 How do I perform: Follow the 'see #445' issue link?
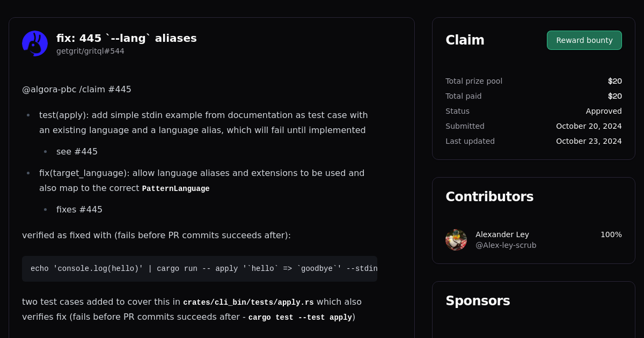pos(77,151)
